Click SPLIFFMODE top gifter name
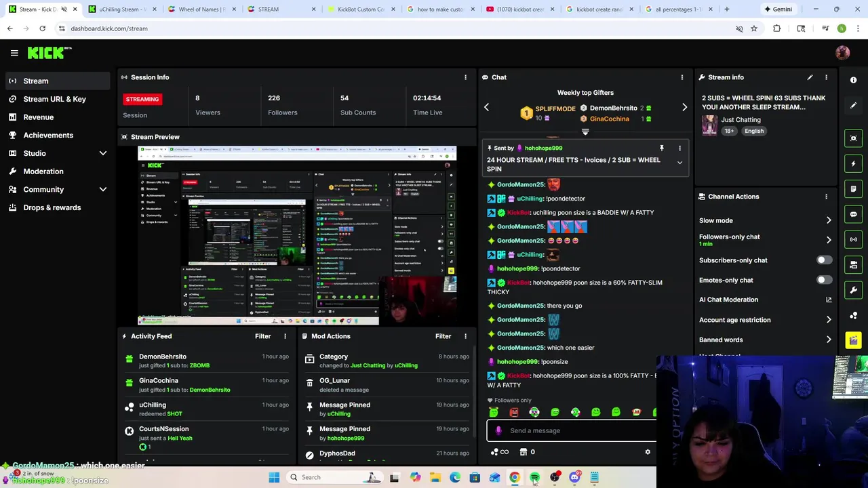This screenshot has width=868, height=488. 555,109
